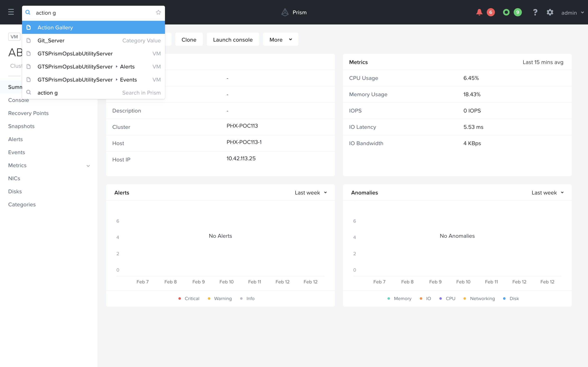Image resolution: width=588 pixels, height=367 pixels.
Task: Click the search text field
Action: 94,13
